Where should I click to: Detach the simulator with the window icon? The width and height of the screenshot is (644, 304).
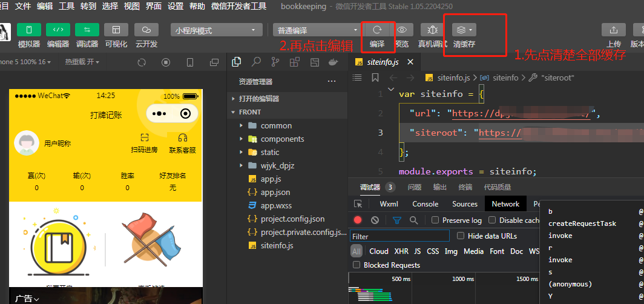pyautogui.click(x=214, y=62)
